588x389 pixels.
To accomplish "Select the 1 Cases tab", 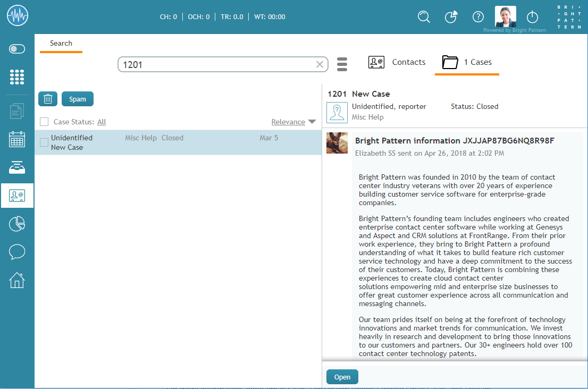I will 467,62.
